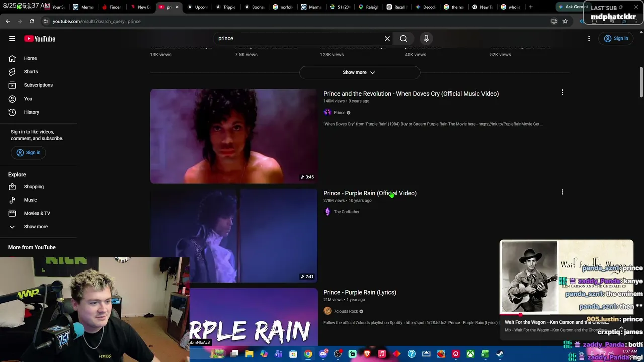Viewport: 644px width, 362px height.
Task: Open Subscriptions in the sidebar
Action: 38,85
